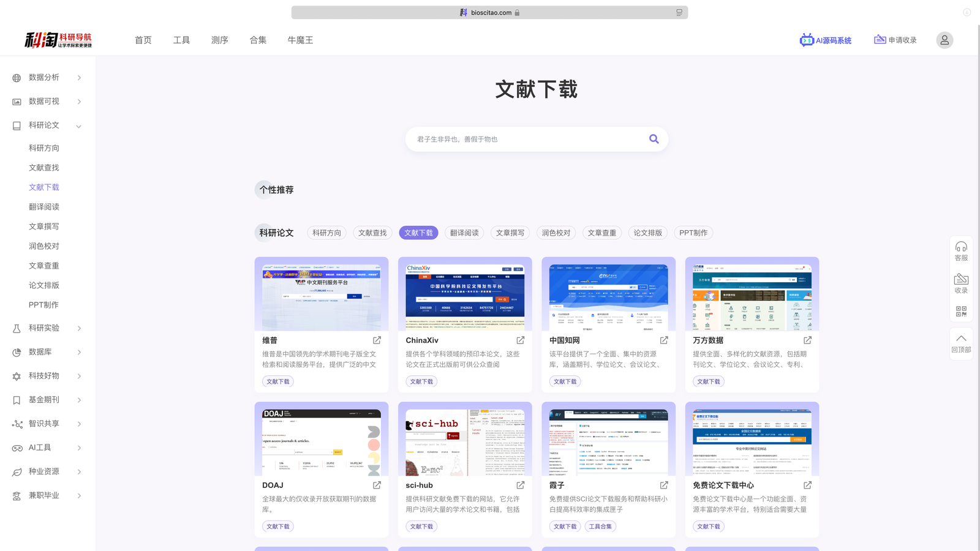Show the QR code icon

[961, 312]
